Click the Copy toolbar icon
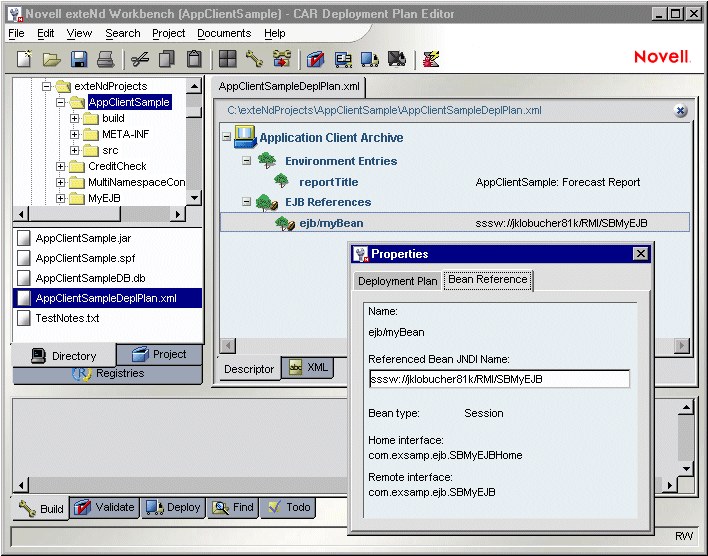This screenshot has width=708, height=556. click(x=167, y=59)
